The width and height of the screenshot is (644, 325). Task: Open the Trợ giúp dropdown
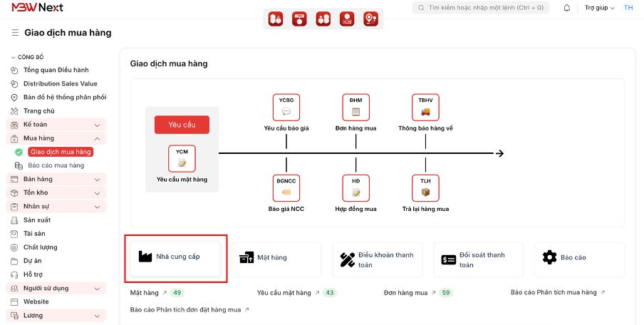pos(599,8)
